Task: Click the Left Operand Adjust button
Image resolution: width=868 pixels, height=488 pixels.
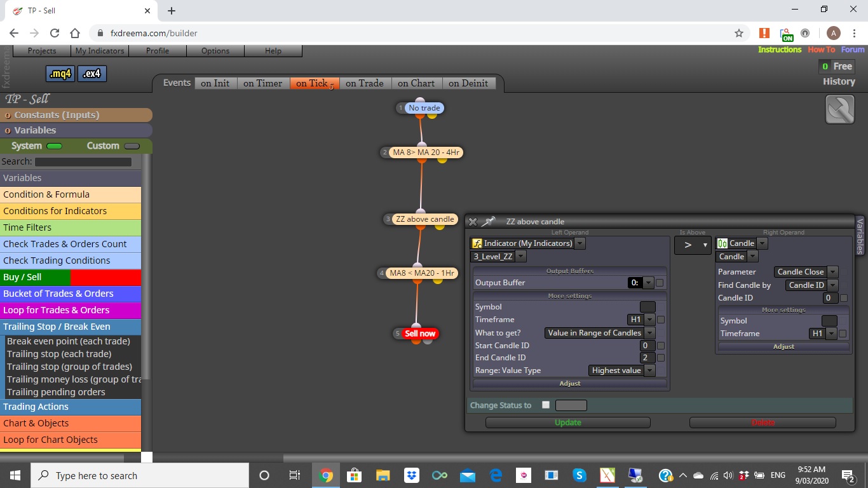Action: (570, 384)
